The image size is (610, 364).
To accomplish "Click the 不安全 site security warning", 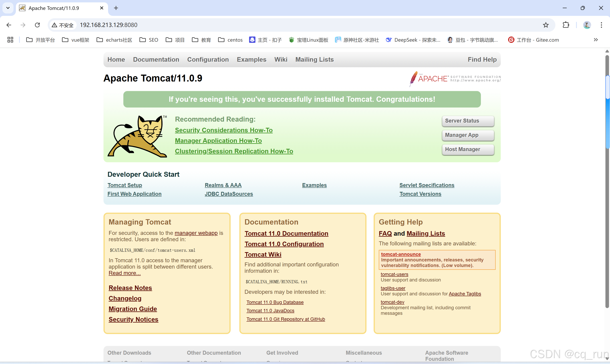I will [x=63, y=25].
